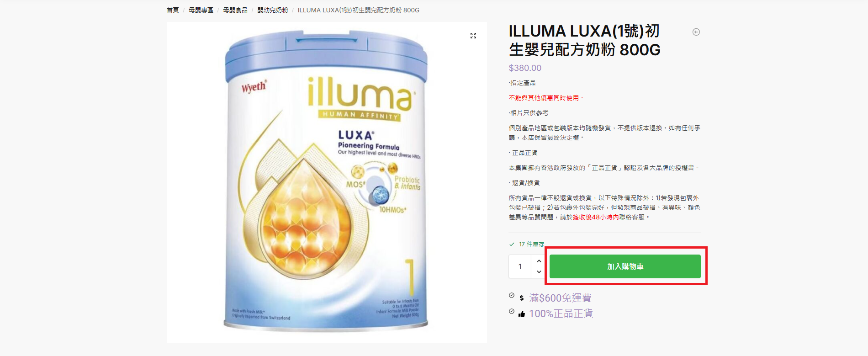Click the 17 件庫存 stock status text
The width and height of the screenshot is (868, 356).
pos(531,244)
